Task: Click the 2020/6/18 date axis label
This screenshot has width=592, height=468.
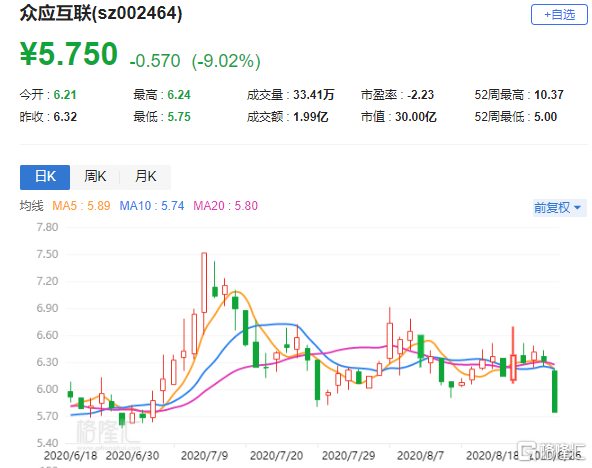Action: point(71,456)
